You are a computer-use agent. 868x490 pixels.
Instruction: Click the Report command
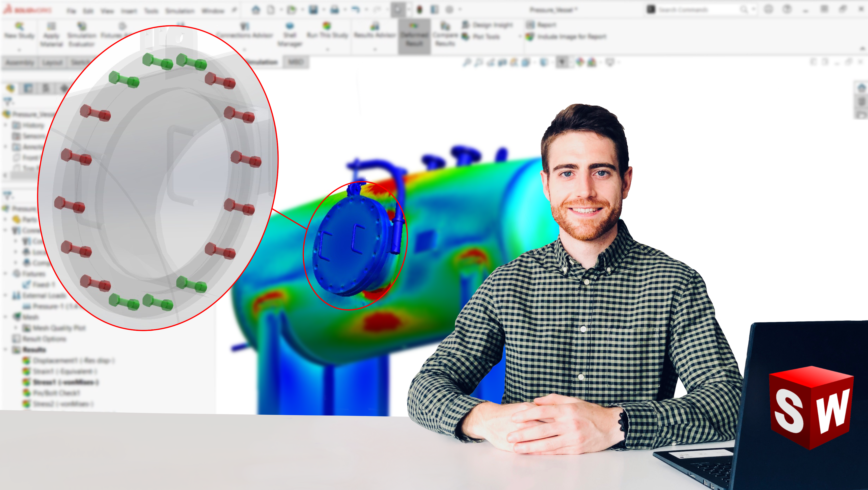[541, 25]
